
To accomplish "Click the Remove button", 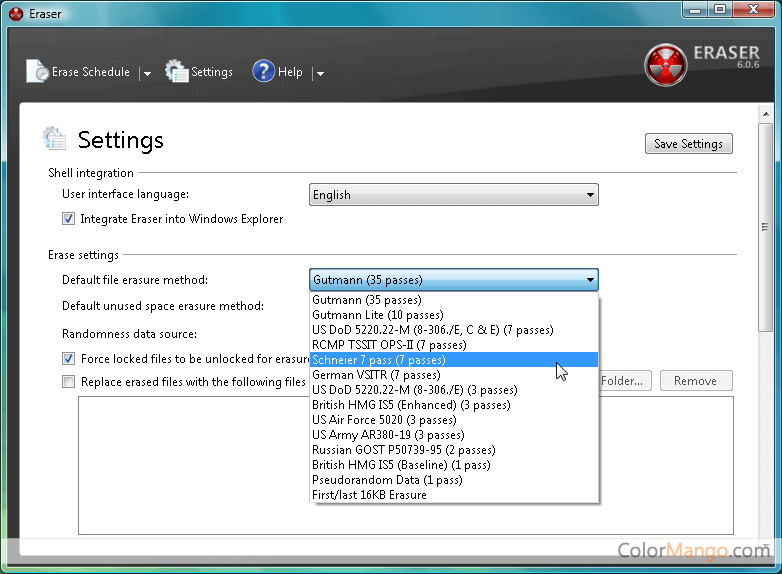I will coord(695,381).
